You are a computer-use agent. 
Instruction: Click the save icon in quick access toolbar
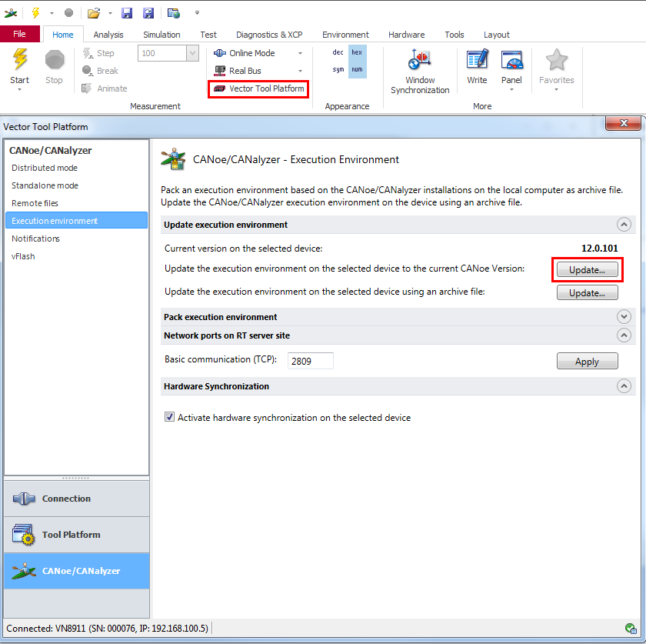tap(128, 13)
